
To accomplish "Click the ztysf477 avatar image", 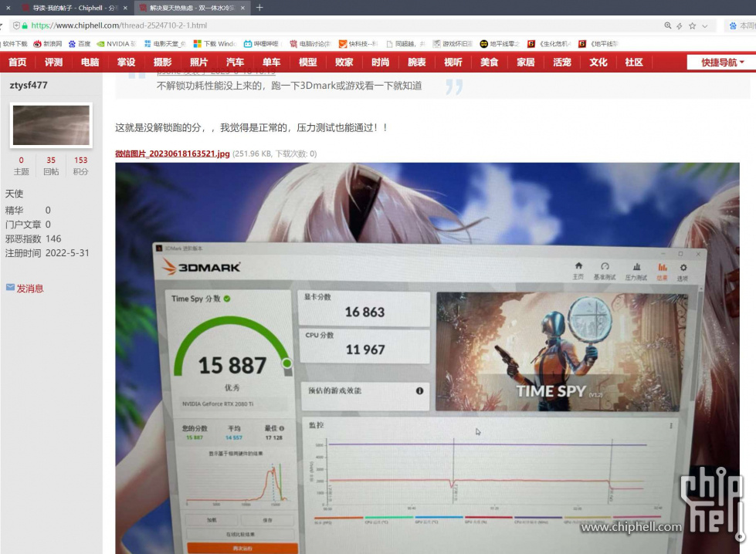I will point(51,125).
